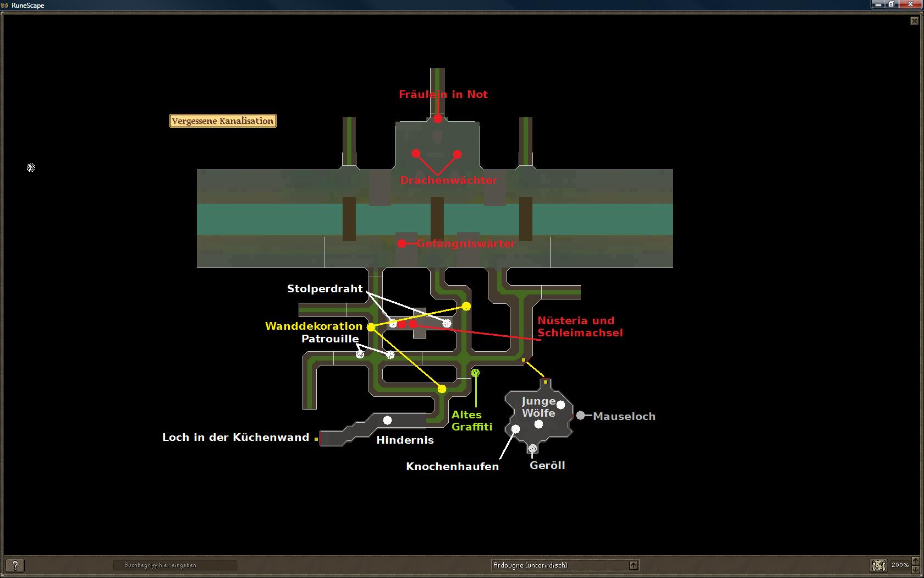Click the Gefängniswärter red dot marker

(402, 243)
